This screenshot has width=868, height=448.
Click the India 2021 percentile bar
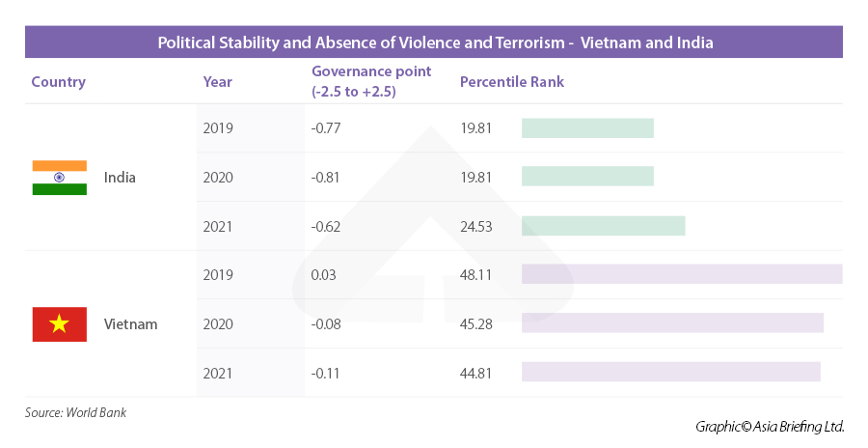tap(603, 226)
